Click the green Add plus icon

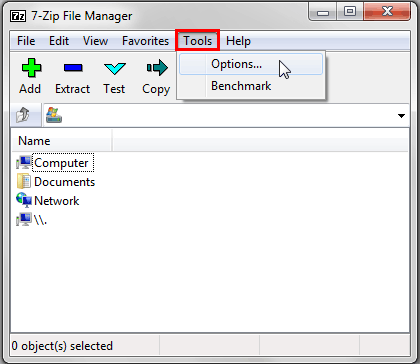[x=31, y=68]
